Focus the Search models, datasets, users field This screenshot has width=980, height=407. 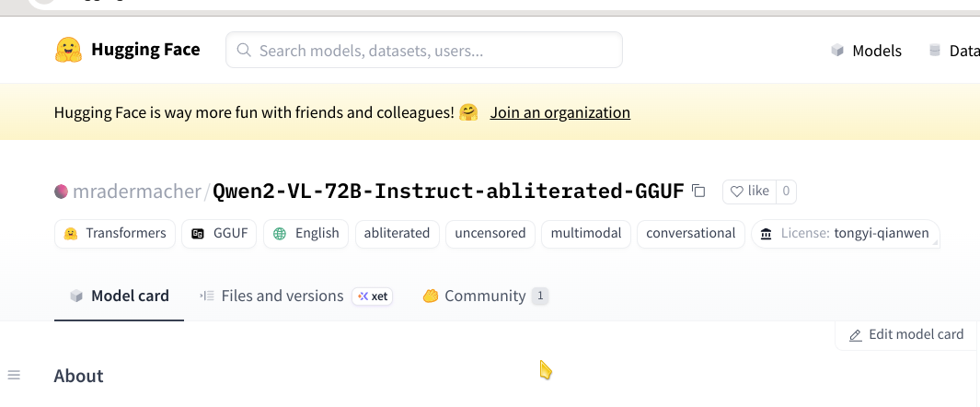(x=424, y=50)
